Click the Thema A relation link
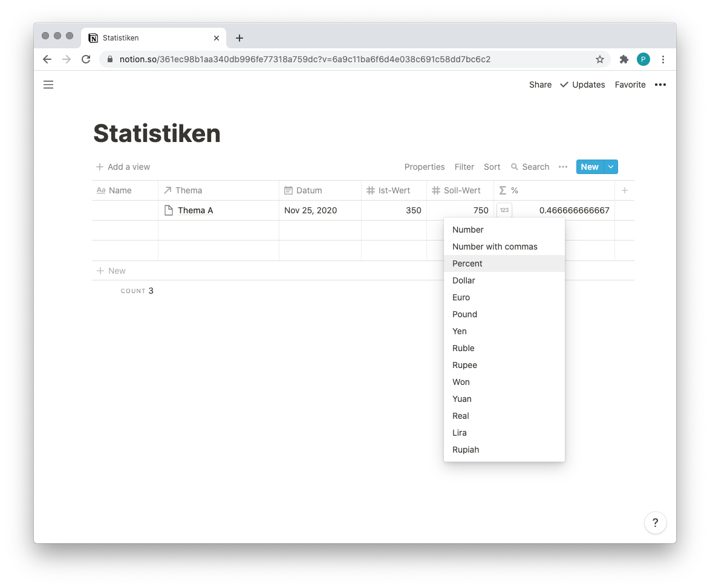710x588 pixels. click(x=195, y=210)
